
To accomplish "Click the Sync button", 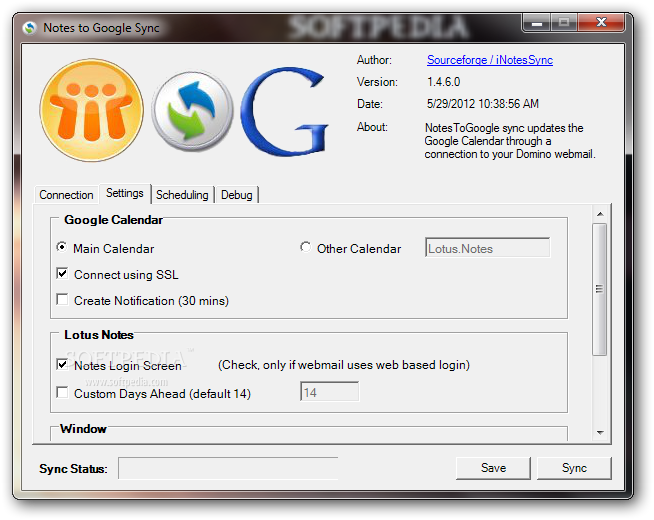I will coord(574,468).
